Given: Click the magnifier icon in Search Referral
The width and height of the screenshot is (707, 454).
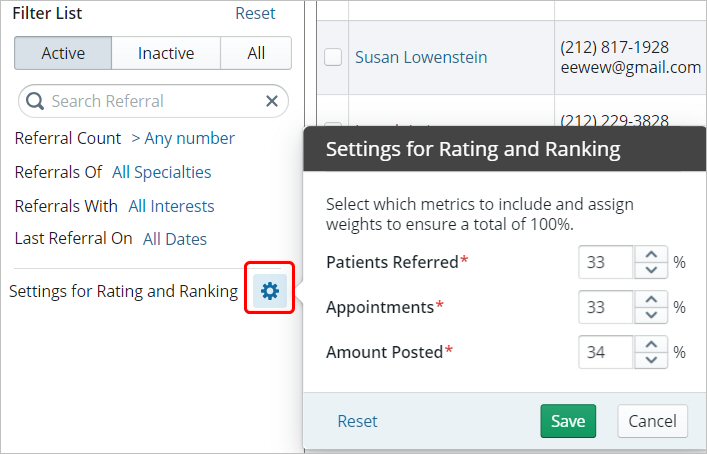Looking at the screenshot, I should pos(35,101).
